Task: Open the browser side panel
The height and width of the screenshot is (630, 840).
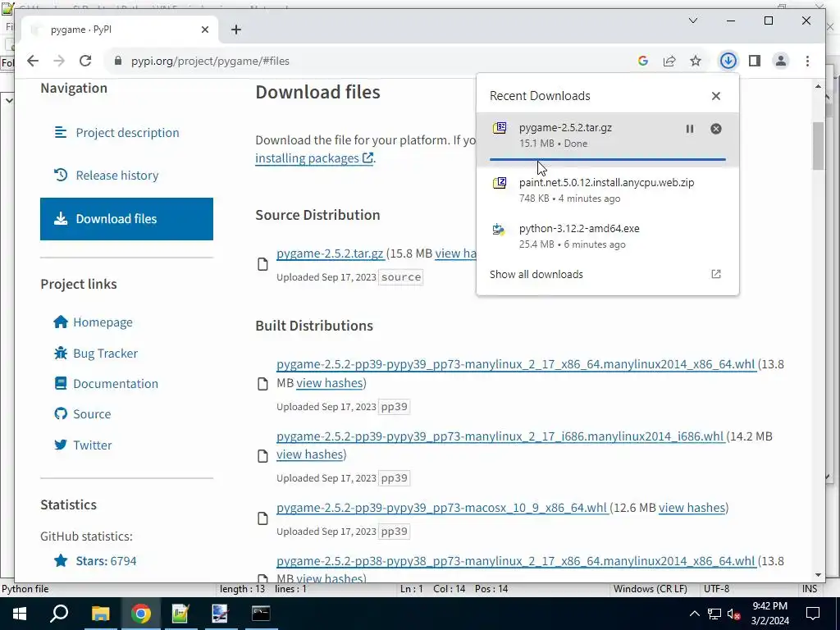Action: [755, 61]
